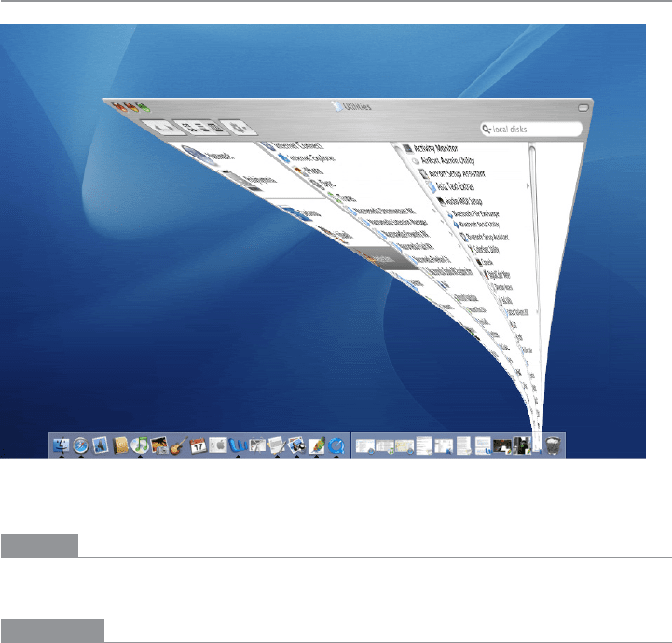Toggle toolbar with the pill button

(x=583, y=107)
